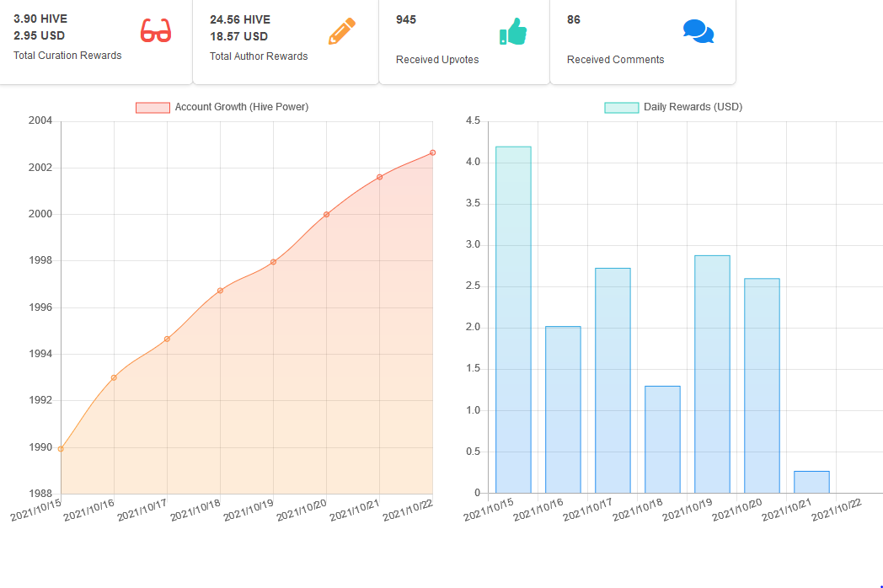Click 'Received Upvotes' label
The image size is (883, 588).
437,60
